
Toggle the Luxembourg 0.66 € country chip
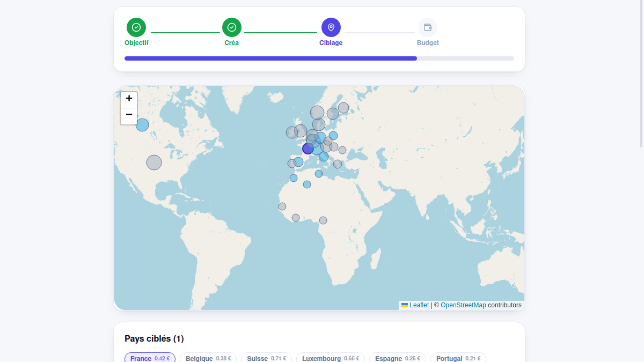click(x=331, y=358)
